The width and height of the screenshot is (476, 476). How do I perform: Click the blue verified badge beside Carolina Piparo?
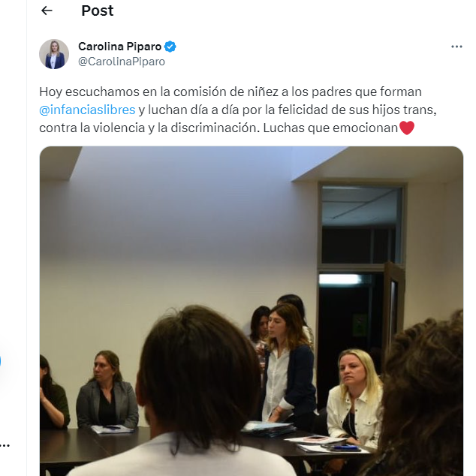[x=170, y=47]
